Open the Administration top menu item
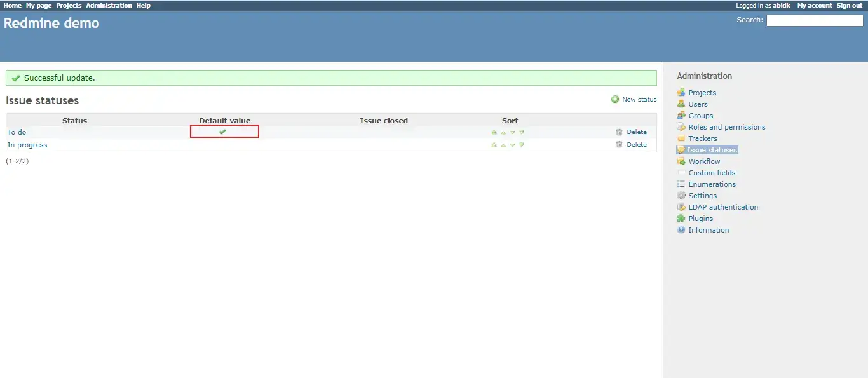 click(109, 6)
